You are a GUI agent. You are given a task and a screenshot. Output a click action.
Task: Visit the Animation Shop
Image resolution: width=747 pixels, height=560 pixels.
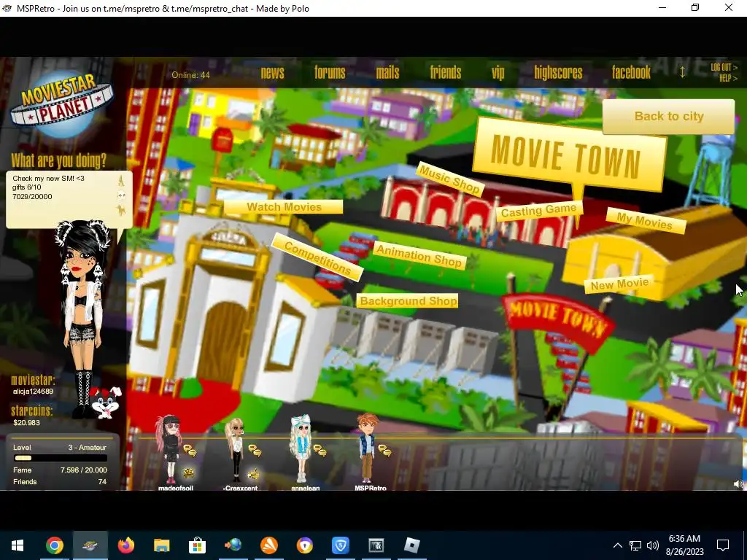(419, 256)
